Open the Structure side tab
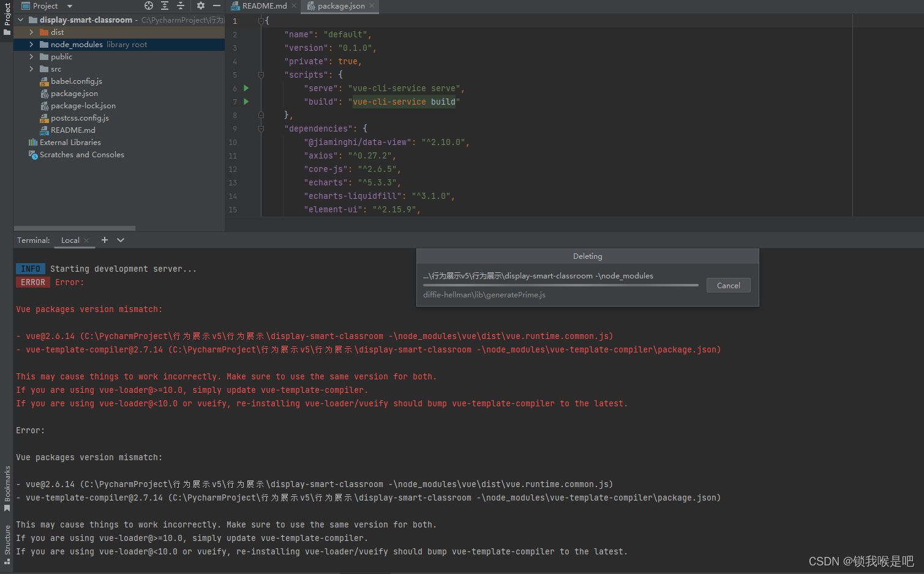The height and width of the screenshot is (574, 924). [x=7, y=545]
